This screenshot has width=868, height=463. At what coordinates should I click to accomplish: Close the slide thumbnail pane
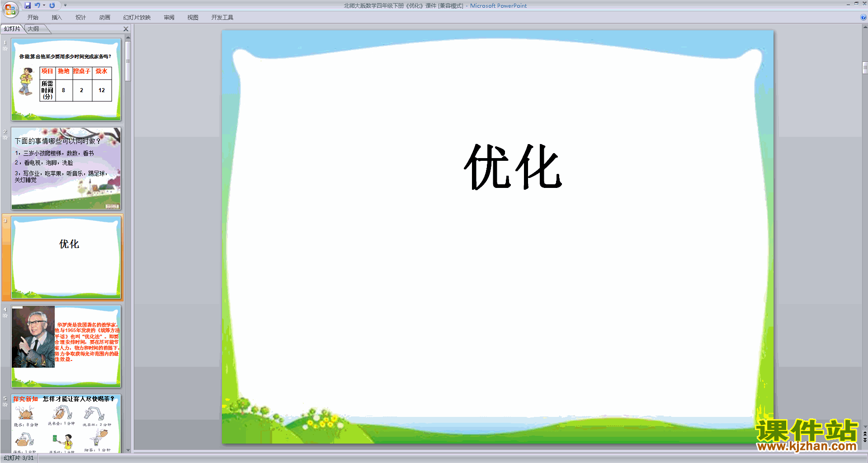tap(126, 29)
